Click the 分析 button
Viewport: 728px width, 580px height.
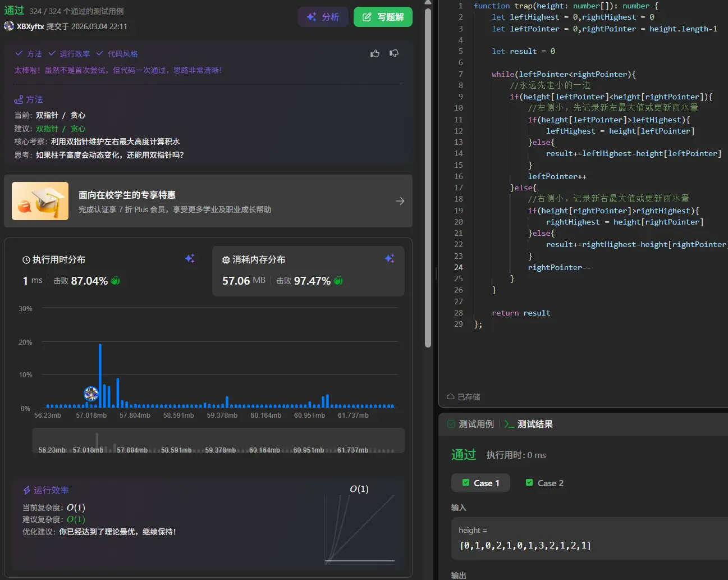click(x=323, y=17)
